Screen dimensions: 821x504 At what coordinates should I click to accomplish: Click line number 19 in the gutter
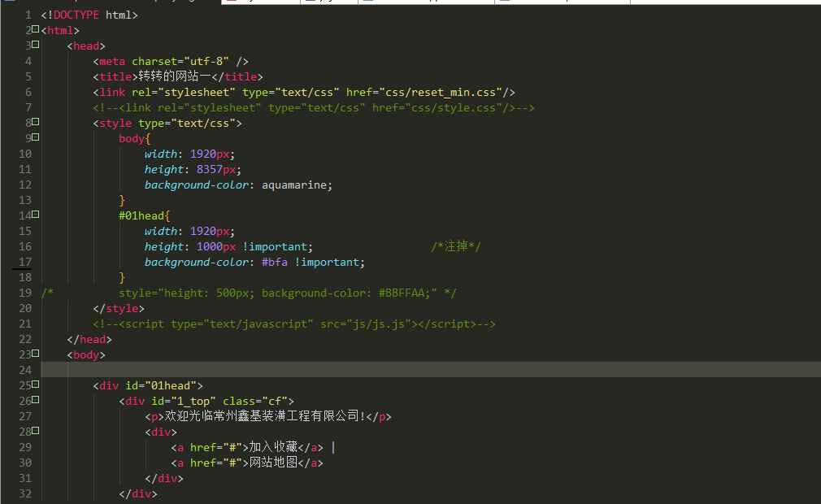tap(25, 293)
